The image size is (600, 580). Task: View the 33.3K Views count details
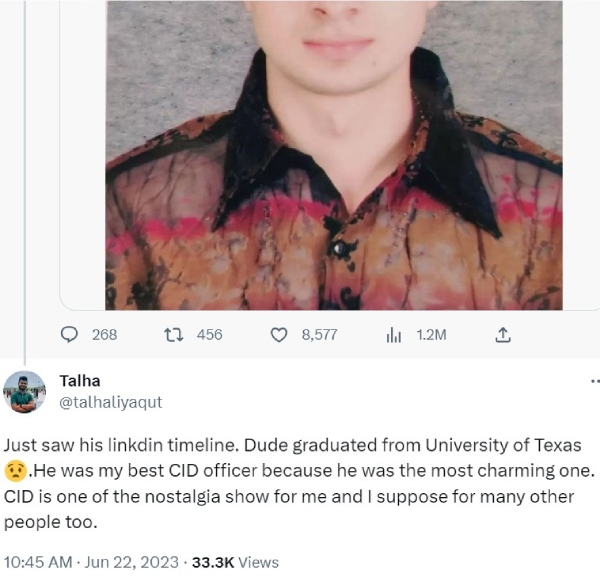[235, 562]
